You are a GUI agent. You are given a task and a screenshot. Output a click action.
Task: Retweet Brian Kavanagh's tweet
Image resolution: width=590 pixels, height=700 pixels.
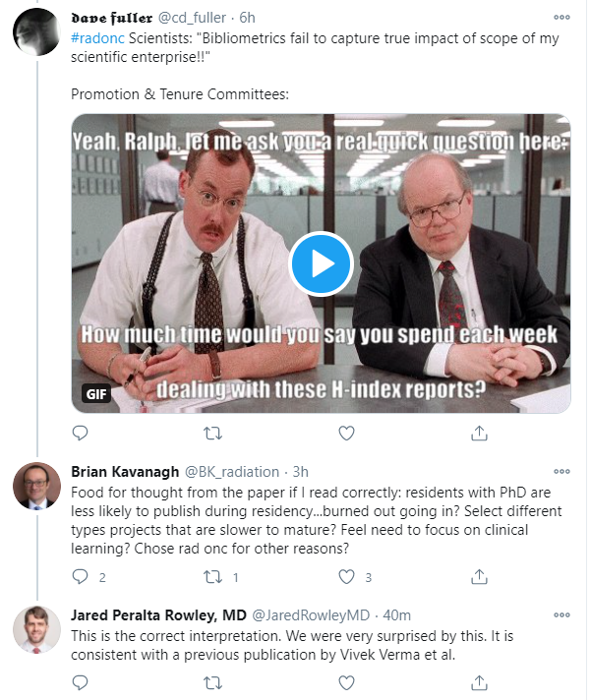coord(213,577)
